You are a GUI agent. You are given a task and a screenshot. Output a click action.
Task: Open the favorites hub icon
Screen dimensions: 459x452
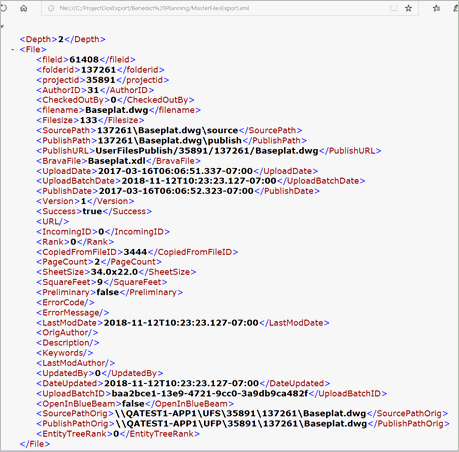tap(436, 8)
